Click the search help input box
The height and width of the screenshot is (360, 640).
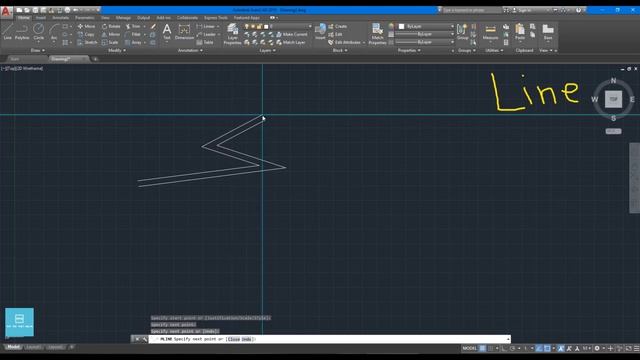point(471,10)
